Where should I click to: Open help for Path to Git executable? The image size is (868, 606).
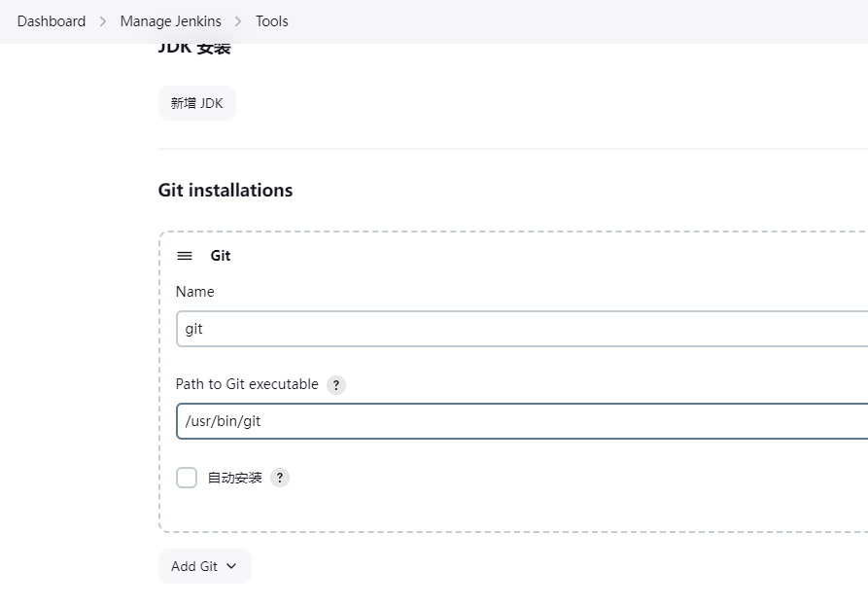pyautogui.click(x=336, y=385)
